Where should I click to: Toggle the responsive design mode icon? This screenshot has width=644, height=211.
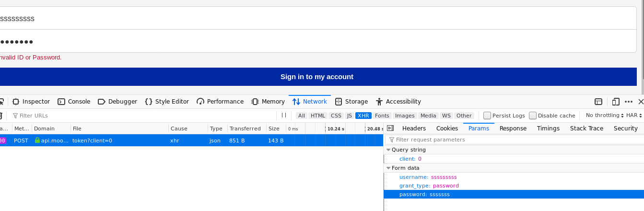[616, 102]
